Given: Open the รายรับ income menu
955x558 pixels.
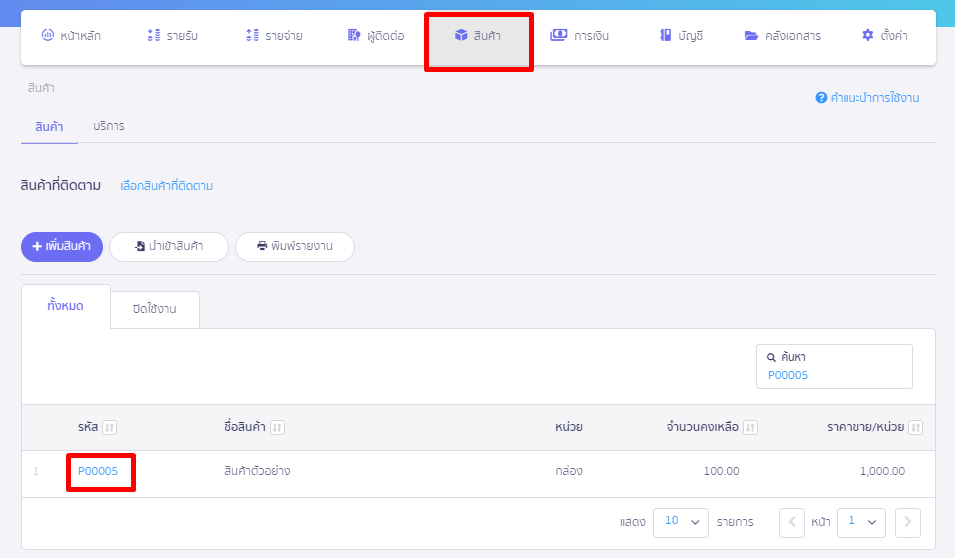Looking at the screenshot, I should click(x=172, y=36).
